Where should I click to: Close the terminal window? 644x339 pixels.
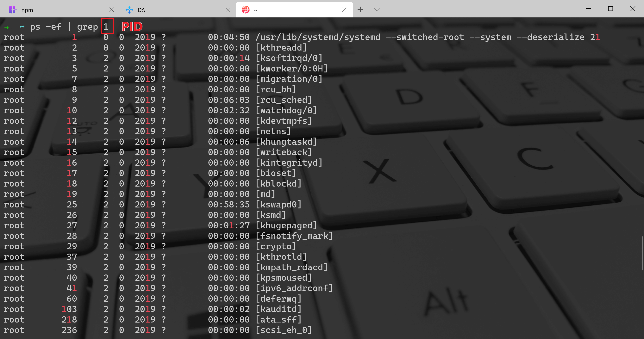click(x=633, y=9)
